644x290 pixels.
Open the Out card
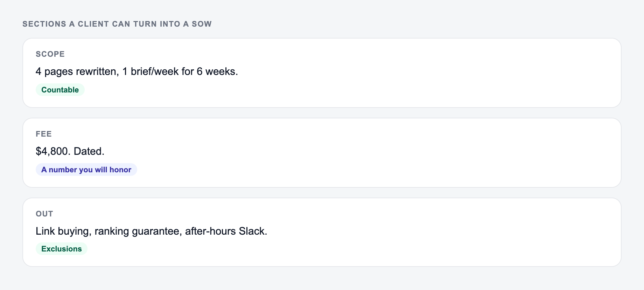[x=322, y=232]
